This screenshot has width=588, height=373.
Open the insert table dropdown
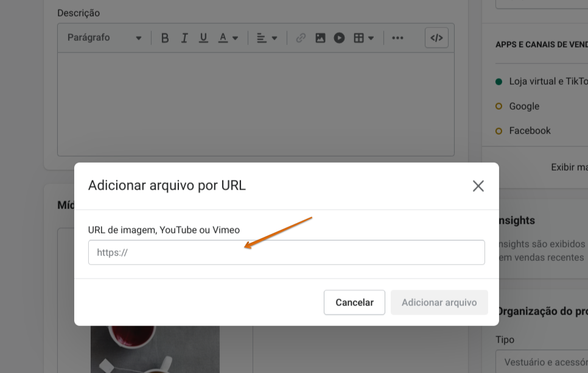point(363,38)
